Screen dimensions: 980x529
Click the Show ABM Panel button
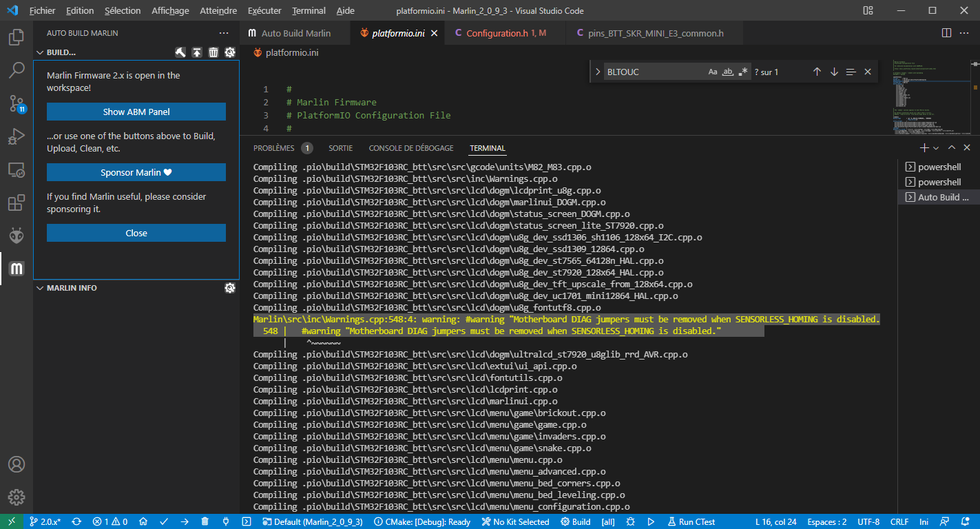click(136, 112)
